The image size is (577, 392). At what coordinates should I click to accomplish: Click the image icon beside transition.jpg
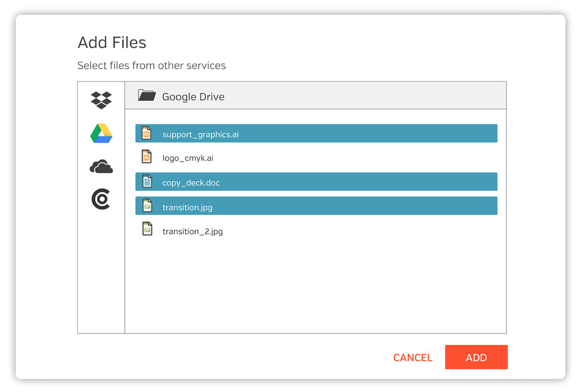[x=147, y=206]
